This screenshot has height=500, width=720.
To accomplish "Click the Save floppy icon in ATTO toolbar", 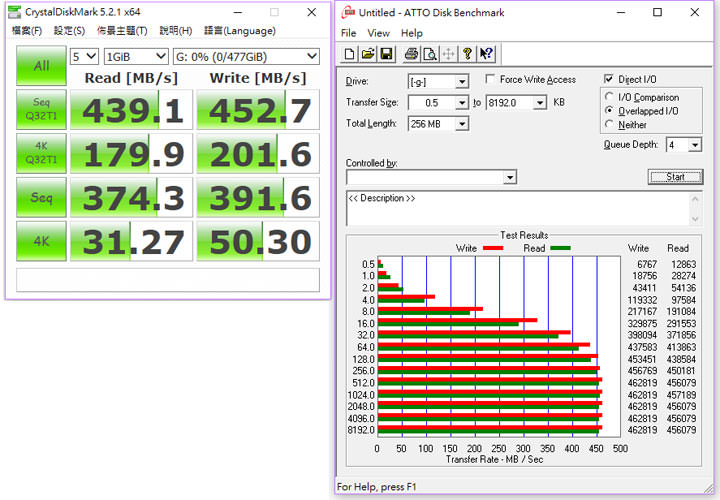I will coord(386,54).
